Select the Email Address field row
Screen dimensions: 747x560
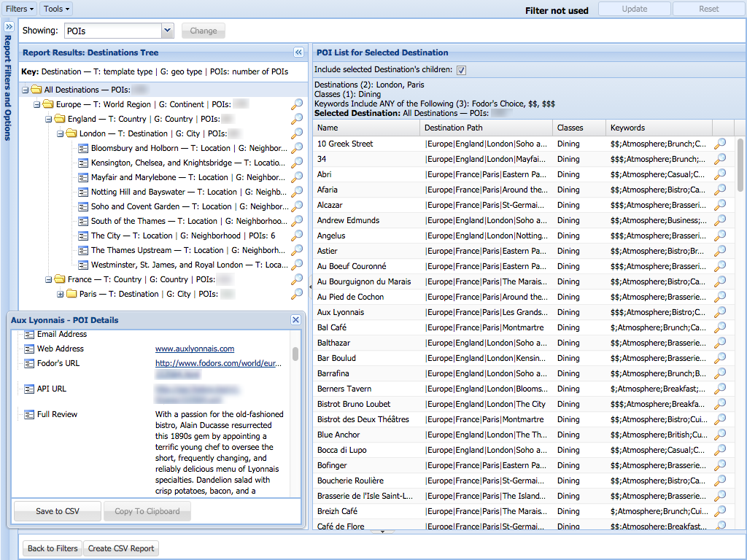62,334
